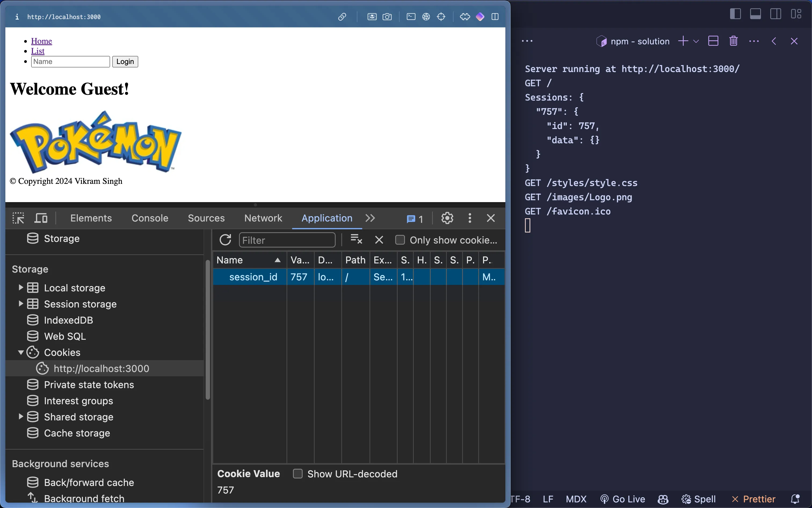Focus the Name input field

tap(70, 62)
